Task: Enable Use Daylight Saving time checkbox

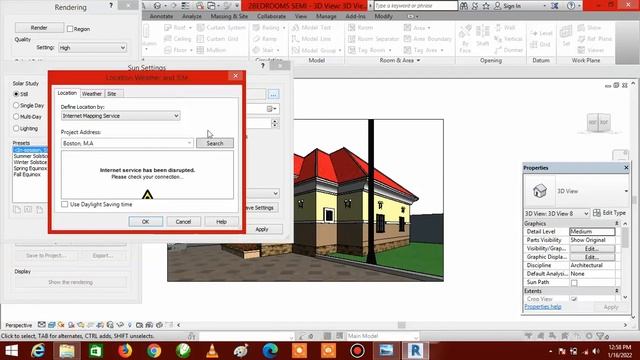Action: click(x=64, y=204)
